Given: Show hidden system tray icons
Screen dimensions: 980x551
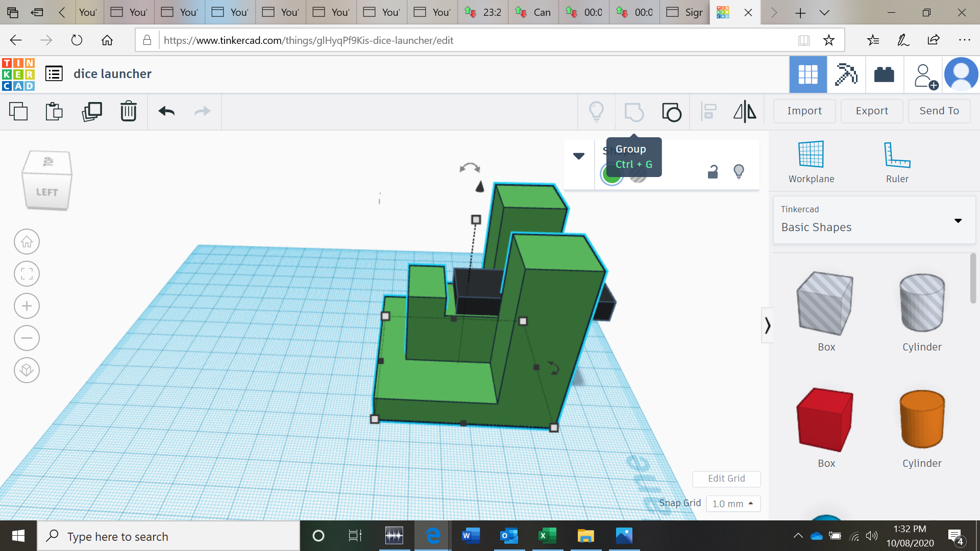Looking at the screenshot, I should 798,536.
